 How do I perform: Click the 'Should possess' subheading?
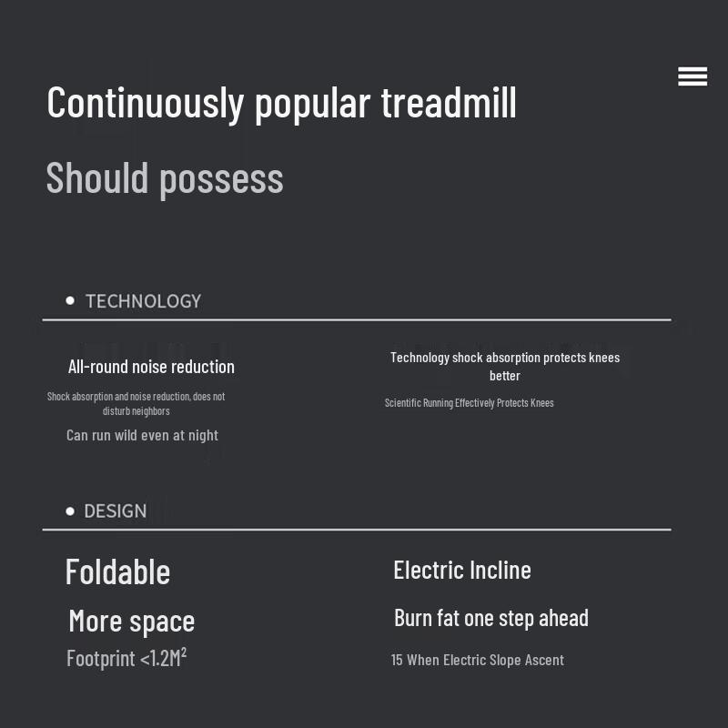(x=165, y=179)
